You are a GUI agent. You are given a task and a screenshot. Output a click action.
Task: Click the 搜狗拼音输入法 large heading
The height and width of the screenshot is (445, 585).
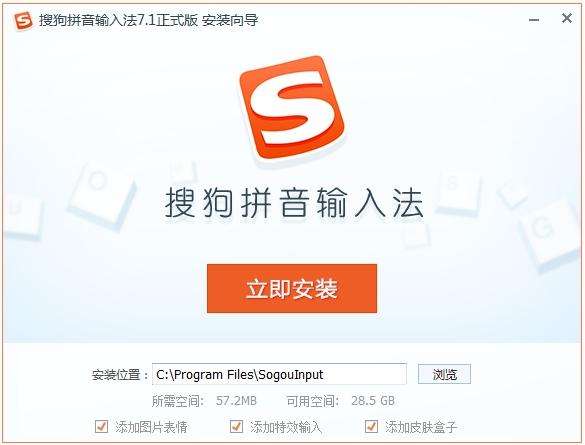click(x=294, y=203)
